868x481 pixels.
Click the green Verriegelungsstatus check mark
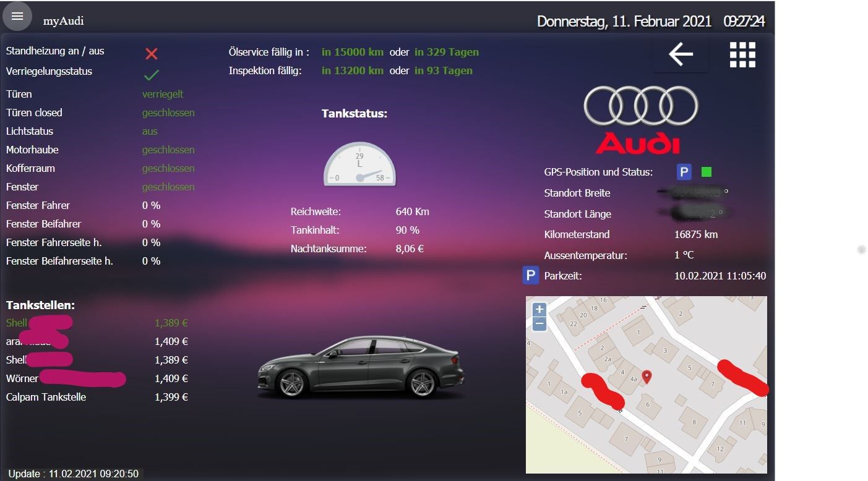(x=152, y=75)
